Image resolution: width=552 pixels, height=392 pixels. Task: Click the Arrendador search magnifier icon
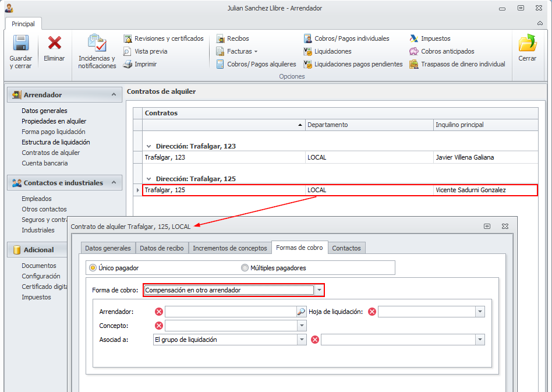coord(302,312)
